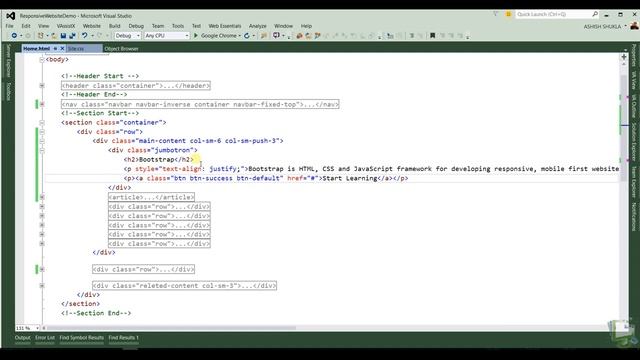Open the Web Essentials menu
The width and height of the screenshot is (640, 360).
[225, 26]
